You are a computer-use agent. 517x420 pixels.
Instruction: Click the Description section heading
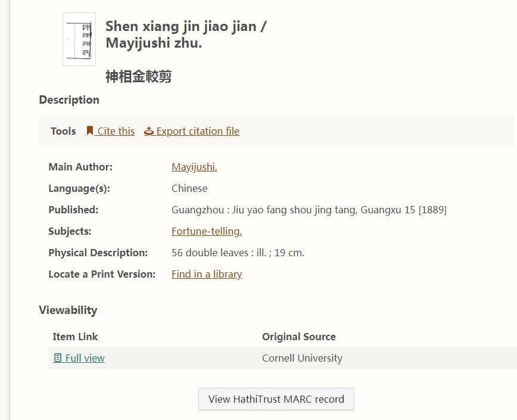(69, 99)
